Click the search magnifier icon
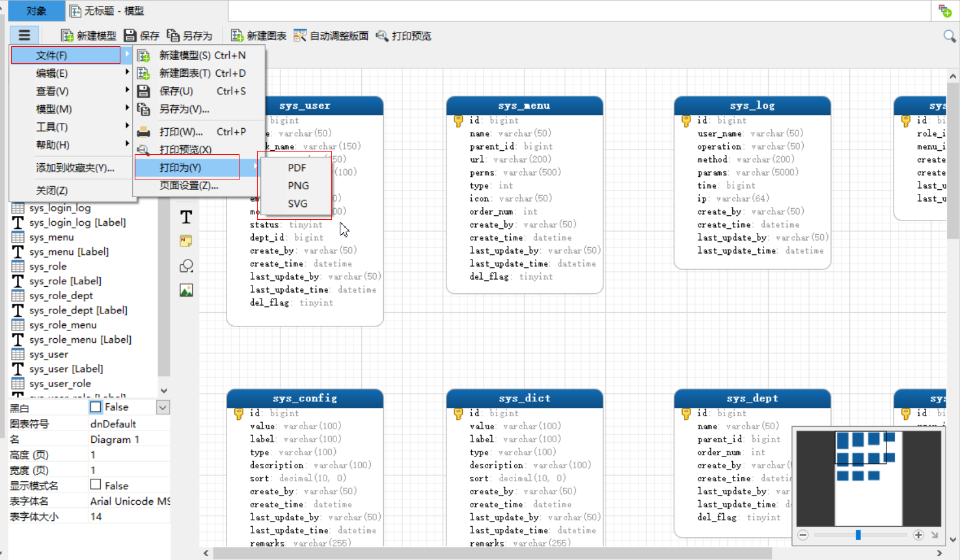This screenshot has width=960, height=560. (950, 36)
